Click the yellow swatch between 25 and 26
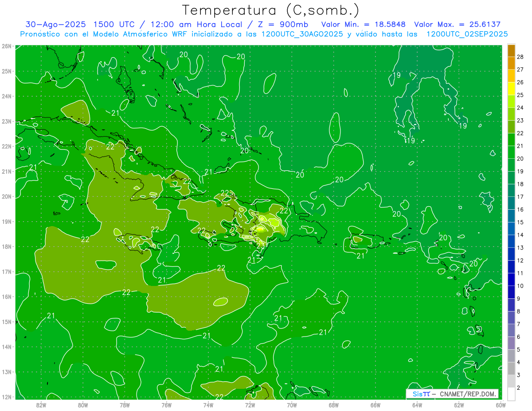Image resolution: width=532 pixels, height=411 pixels. pyautogui.click(x=511, y=89)
